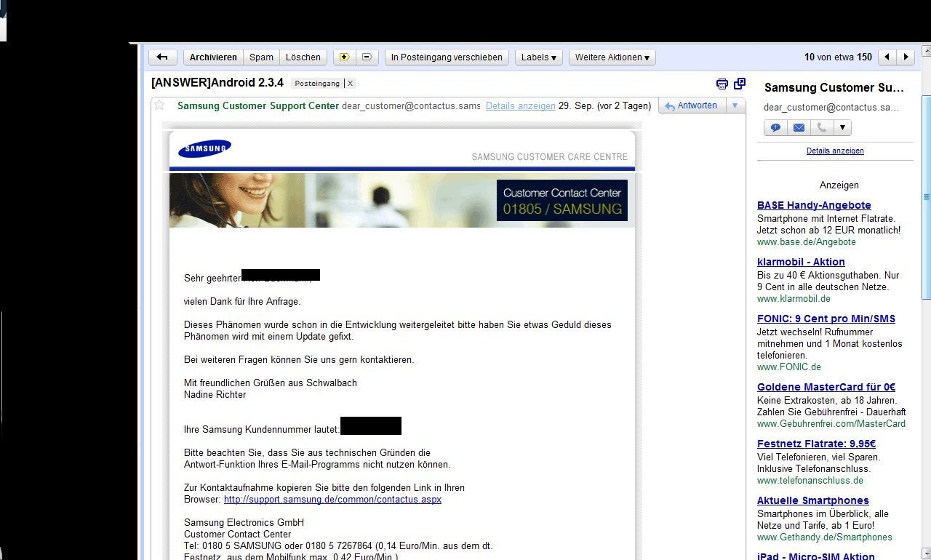Open reply options dropdown beside Antworten

coord(735,105)
